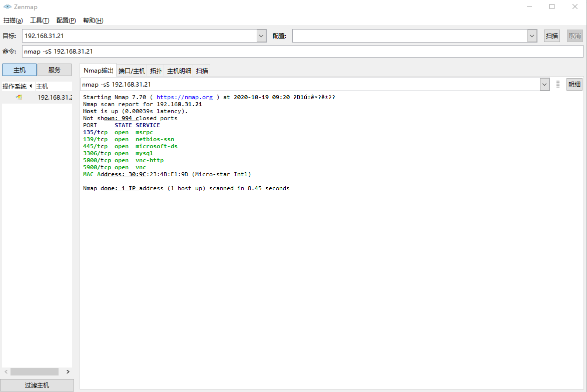Click the host list horizontal scrollbar thumb
587x392 pixels.
pyautogui.click(x=35, y=372)
